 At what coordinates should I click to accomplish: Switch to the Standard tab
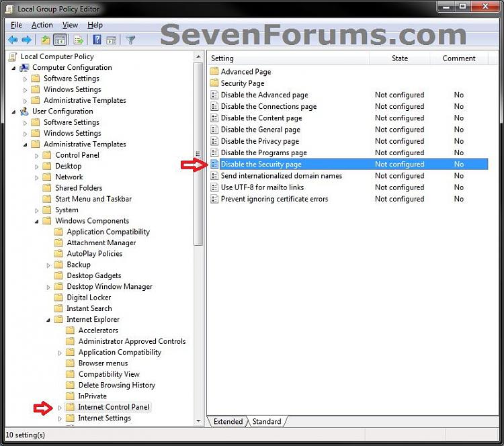(267, 421)
